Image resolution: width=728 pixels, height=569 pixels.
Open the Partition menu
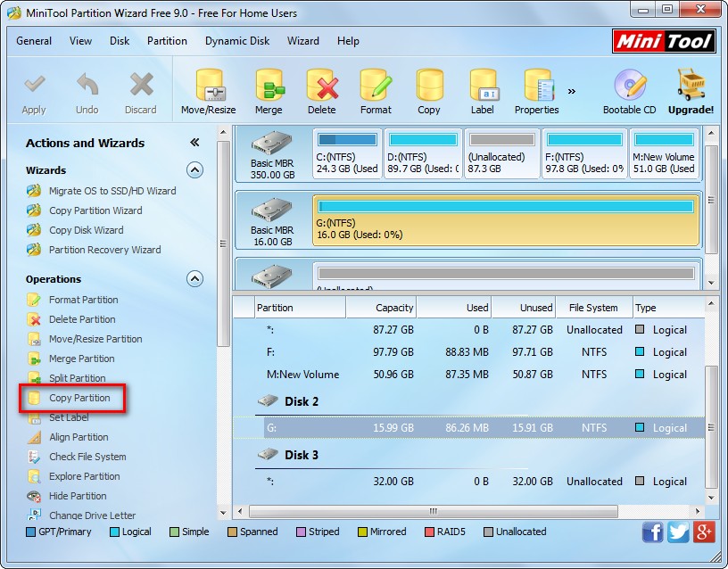point(167,41)
